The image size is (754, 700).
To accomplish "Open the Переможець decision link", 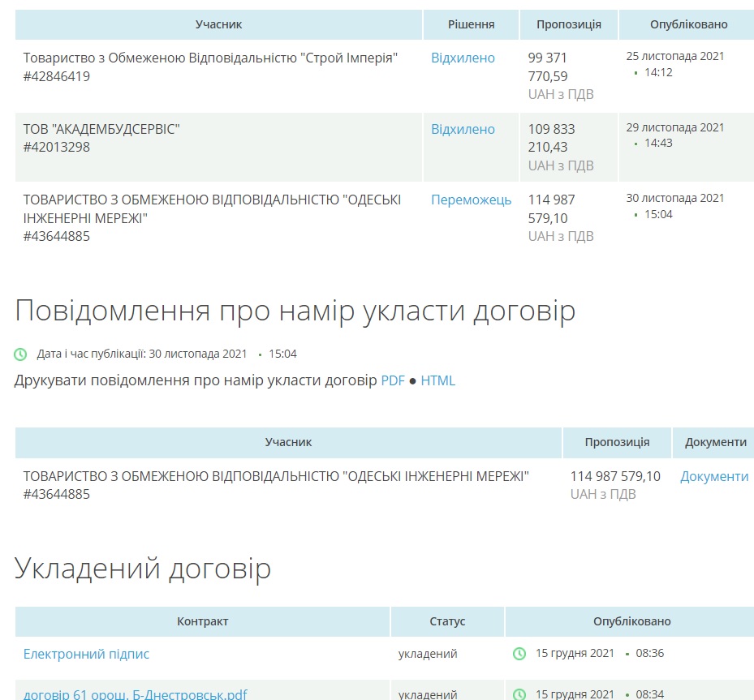I will pos(471,200).
